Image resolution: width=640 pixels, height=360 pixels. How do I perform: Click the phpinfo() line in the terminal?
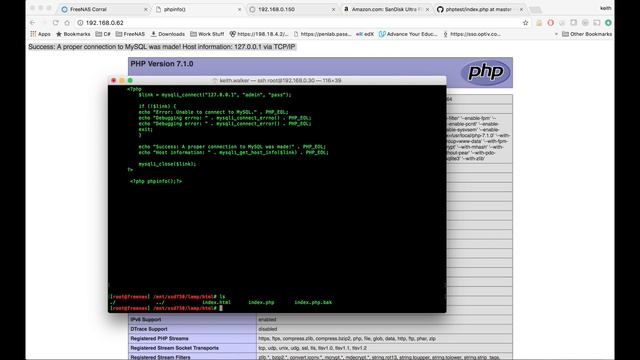click(156, 181)
